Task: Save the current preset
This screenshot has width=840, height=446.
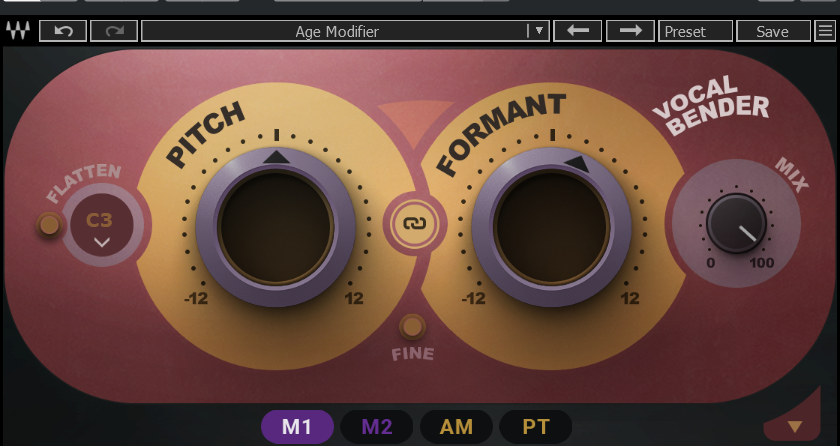Action: click(x=773, y=31)
